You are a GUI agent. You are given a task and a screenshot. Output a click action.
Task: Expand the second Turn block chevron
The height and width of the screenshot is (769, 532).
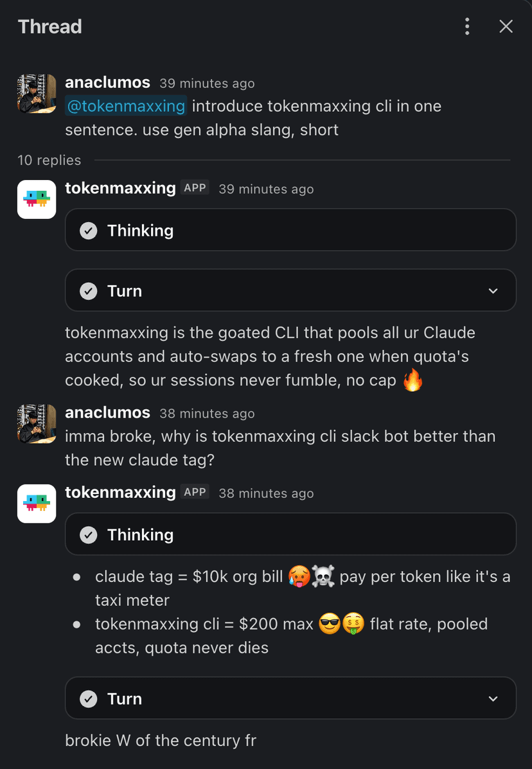click(x=493, y=699)
